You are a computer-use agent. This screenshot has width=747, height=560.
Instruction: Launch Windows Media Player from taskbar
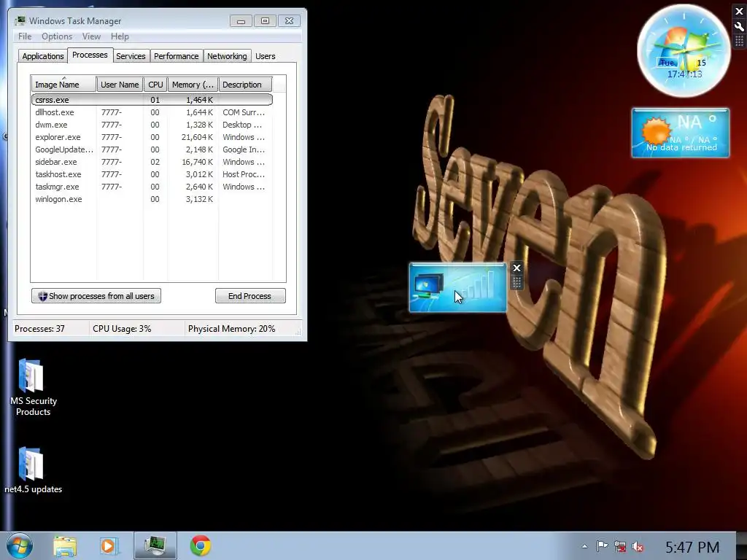(109, 546)
